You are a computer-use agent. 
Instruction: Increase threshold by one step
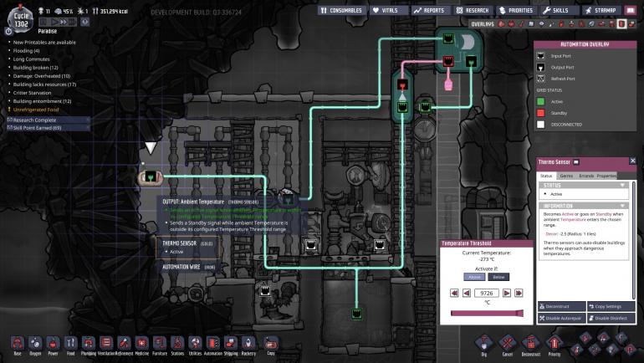pyautogui.click(x=507, y=293)
